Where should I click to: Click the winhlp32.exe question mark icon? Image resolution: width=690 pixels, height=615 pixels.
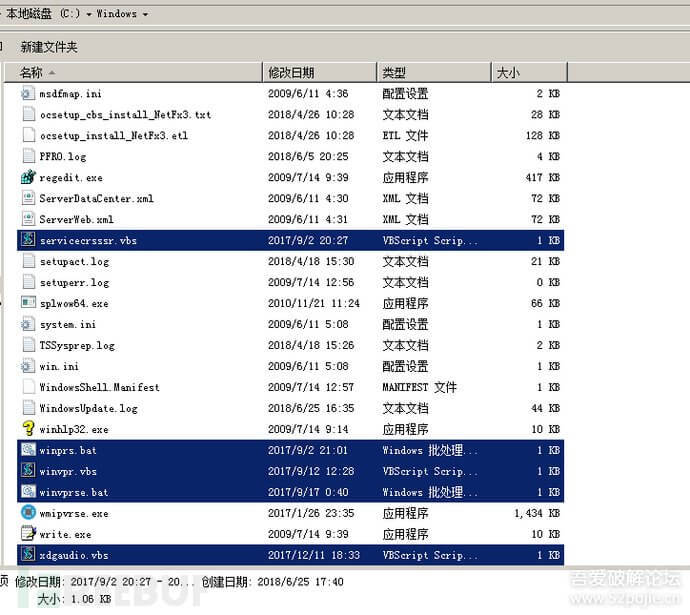click(28, 429)
